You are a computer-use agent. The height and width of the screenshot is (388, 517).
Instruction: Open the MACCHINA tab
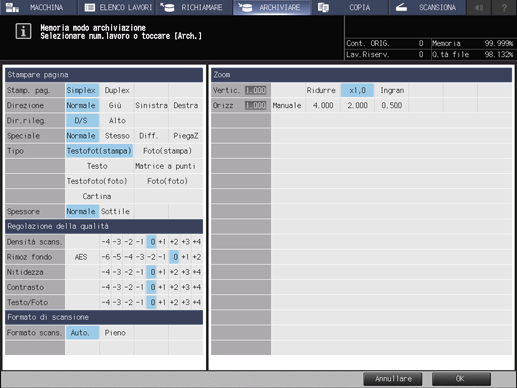[38, 7]
